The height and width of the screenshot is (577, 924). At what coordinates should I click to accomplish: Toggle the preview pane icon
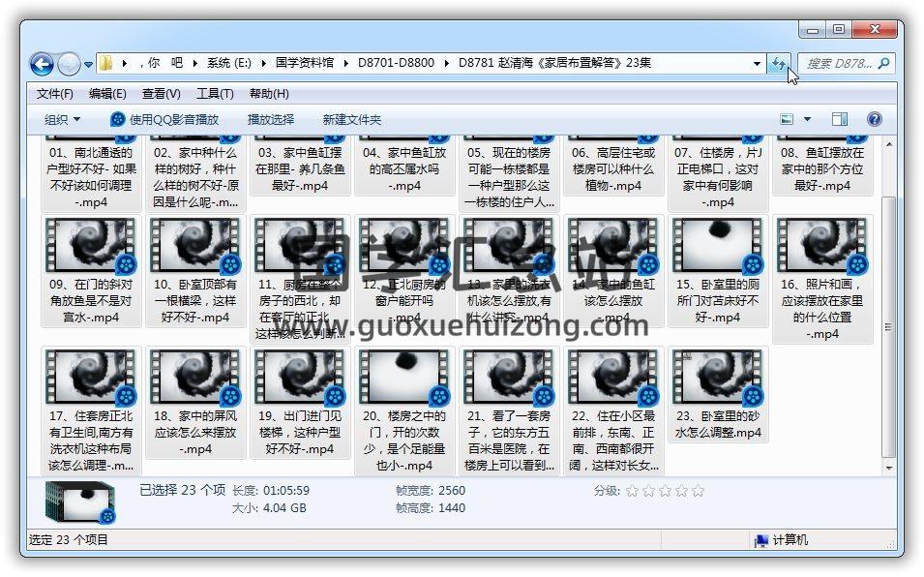pos(839,119)
